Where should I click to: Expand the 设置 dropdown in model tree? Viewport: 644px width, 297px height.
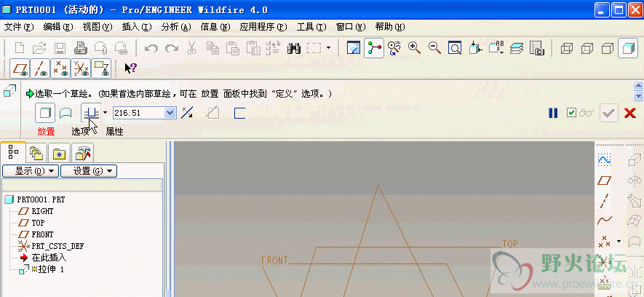89,171
